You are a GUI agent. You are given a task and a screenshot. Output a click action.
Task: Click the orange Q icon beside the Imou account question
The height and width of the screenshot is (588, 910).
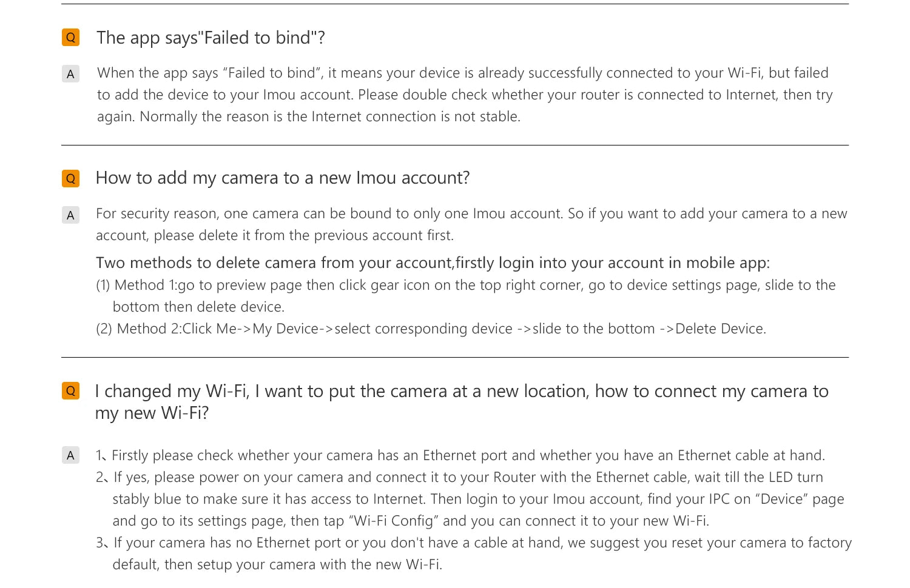(70, 178)
